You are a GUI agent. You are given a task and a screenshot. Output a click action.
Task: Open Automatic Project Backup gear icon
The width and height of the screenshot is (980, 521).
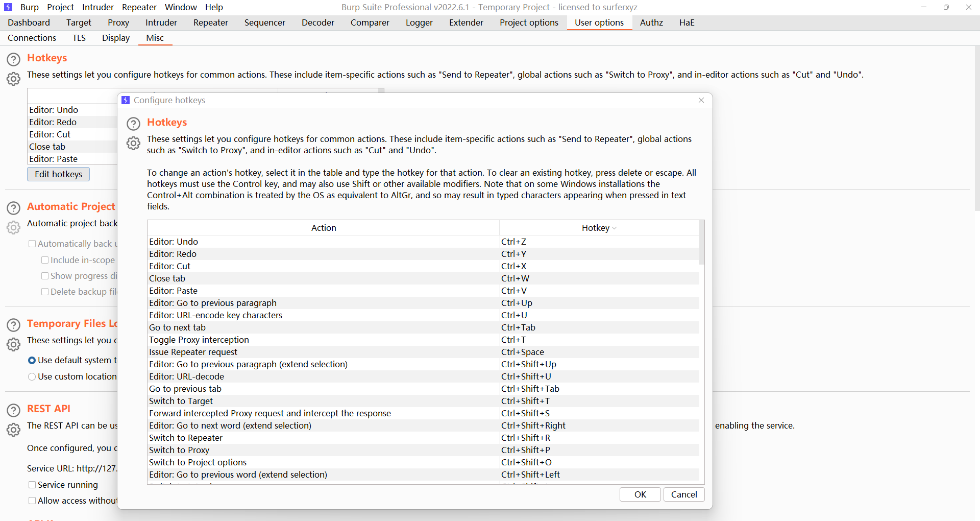13,227
